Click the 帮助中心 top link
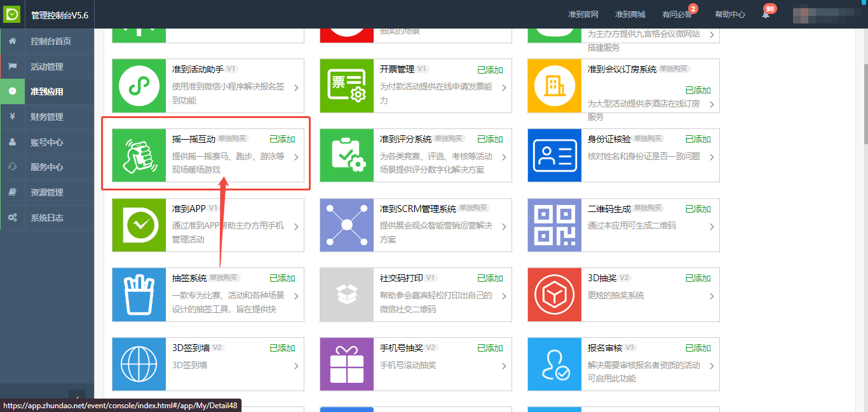 pyautogui.click(x=729, y=14)
